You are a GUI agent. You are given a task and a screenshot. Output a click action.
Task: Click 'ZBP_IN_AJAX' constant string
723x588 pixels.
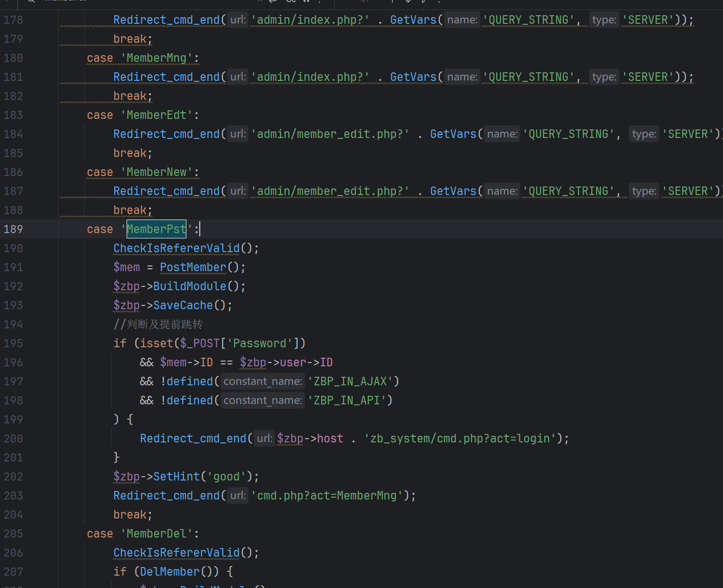tap(350, 382)
